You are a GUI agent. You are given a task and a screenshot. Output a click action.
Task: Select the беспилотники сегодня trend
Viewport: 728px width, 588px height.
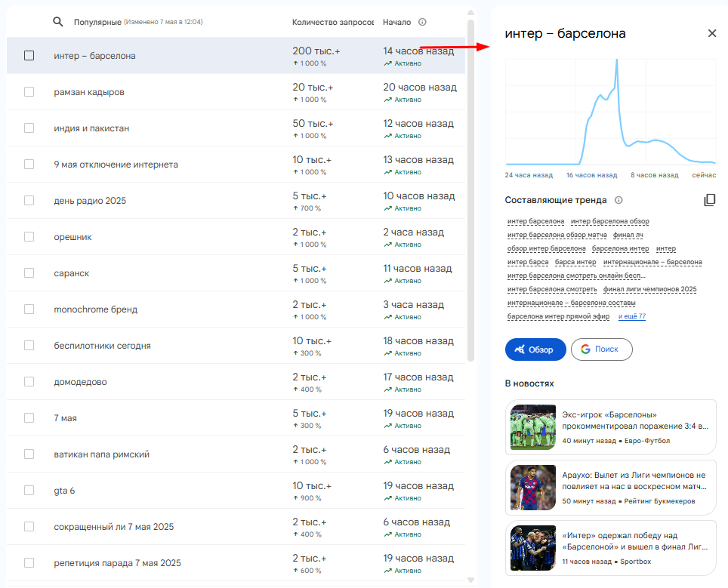[x=102, y=346]
